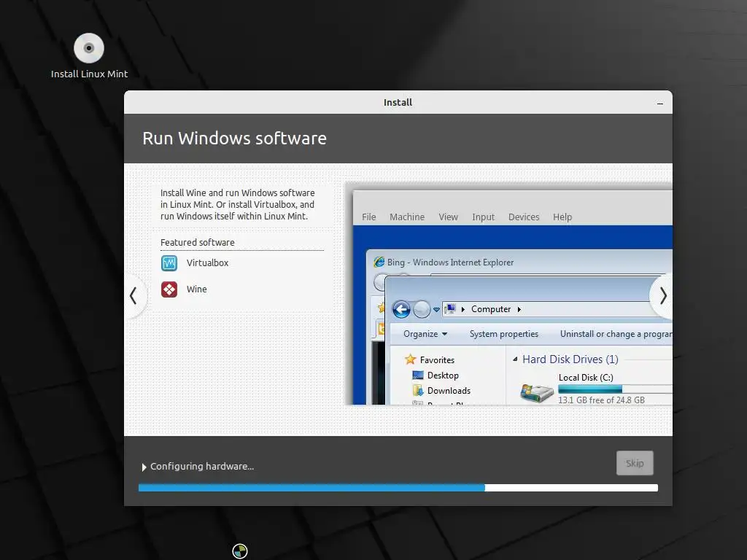Click the Configuring hardware status text
This screenshot has height=560, width=747.
202,466
